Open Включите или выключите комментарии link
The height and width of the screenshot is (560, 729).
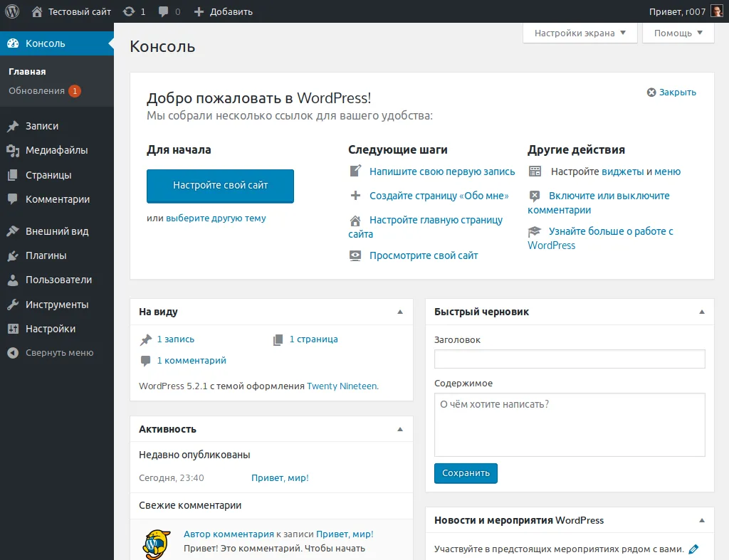pos(599,203)
